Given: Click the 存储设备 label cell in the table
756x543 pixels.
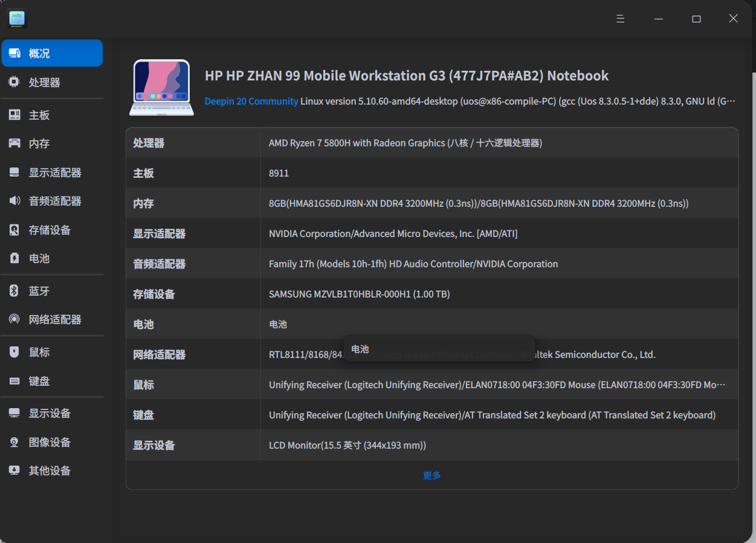Looking at the screenshot, I should point(193,294).
